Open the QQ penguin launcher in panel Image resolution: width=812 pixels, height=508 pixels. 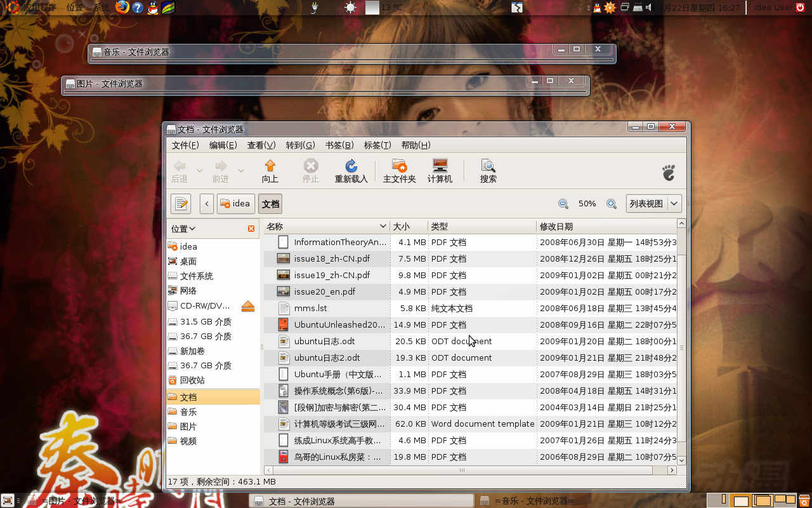(x=152, y=8)
